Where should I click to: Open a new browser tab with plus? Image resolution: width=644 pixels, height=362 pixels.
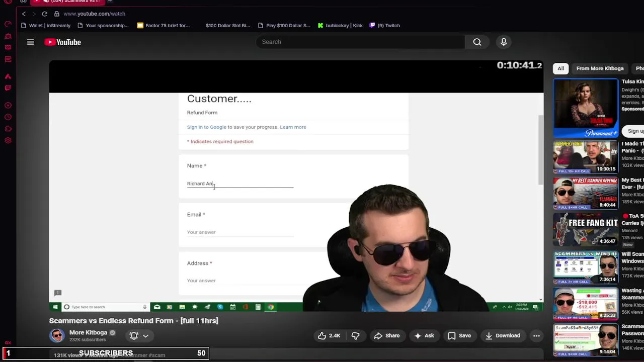click(110, 2)
